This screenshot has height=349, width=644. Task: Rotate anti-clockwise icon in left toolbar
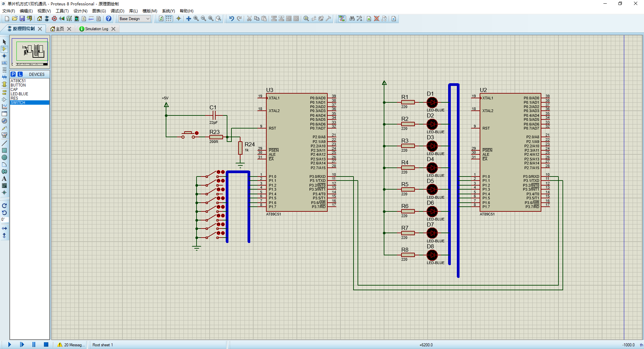pos(4,213)
